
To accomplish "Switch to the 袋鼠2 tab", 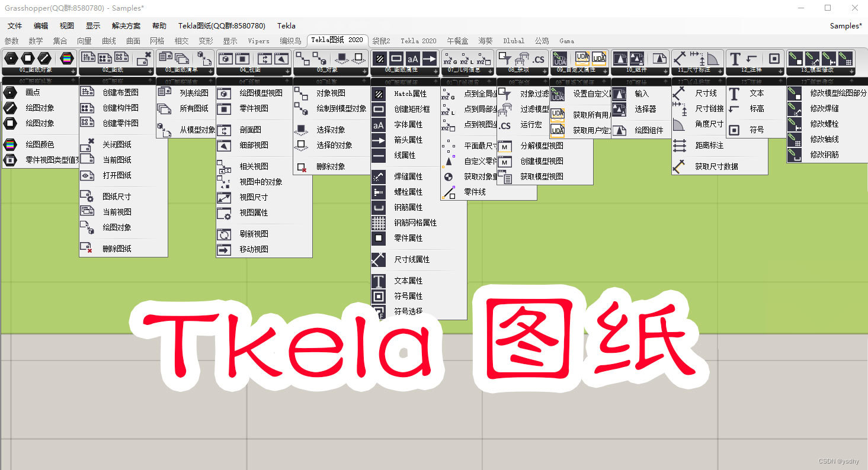I will [x=381, y=41].
